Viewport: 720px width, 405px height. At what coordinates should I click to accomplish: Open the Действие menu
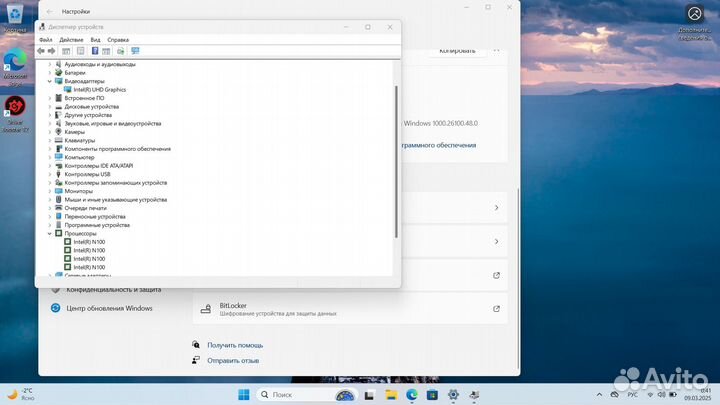pos(71,40)
